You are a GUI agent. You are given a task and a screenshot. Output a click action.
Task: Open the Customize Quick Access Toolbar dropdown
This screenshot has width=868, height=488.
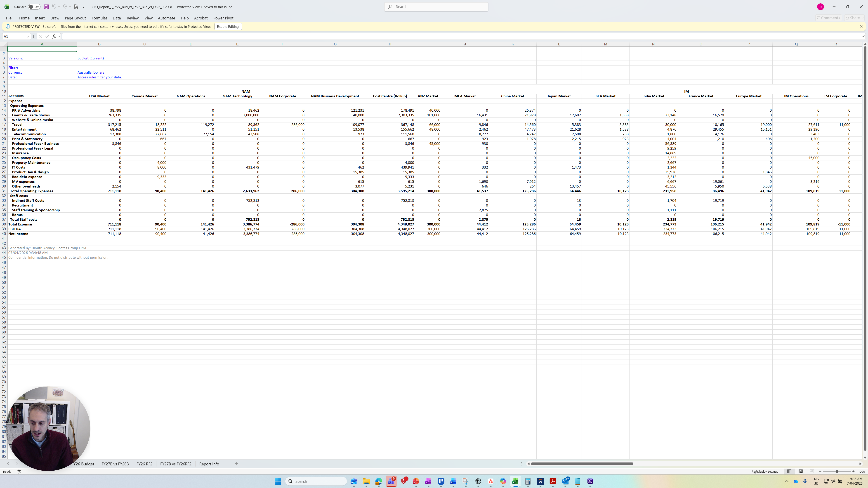point(84,7)
